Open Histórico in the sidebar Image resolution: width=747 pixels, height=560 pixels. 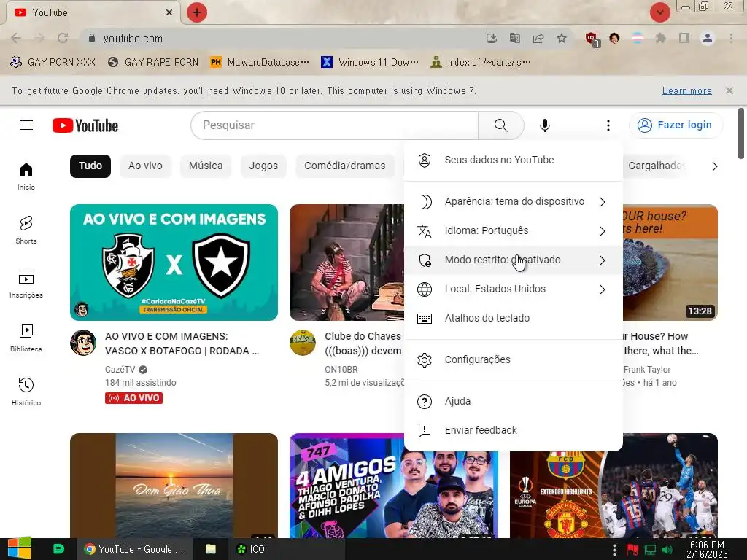click(x=26, y=392)
